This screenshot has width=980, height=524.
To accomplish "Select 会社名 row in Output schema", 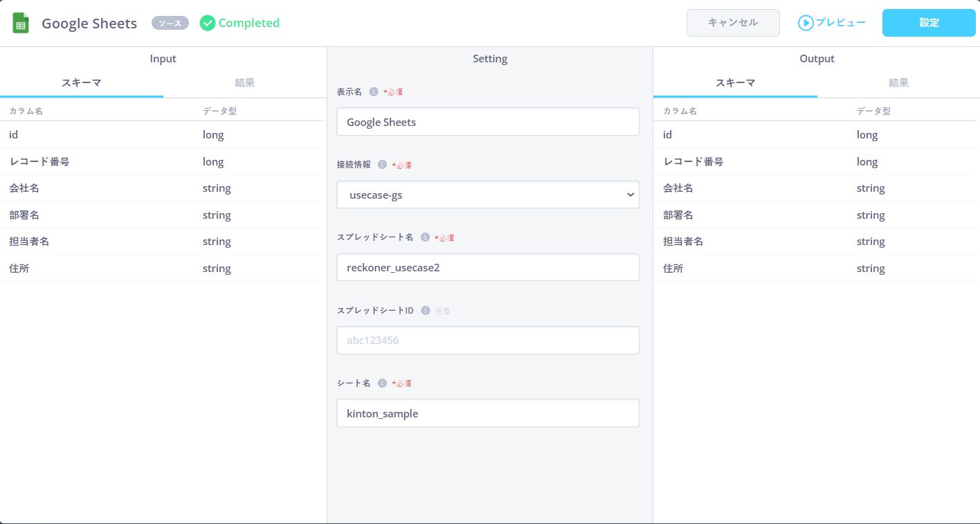I will pyautogui.click(x=815, y=188).
